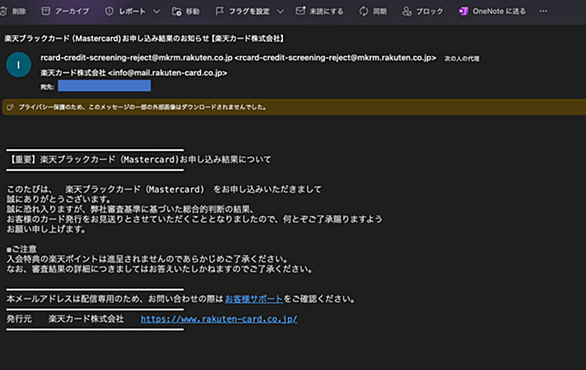Open the お客様サポート link
The height and width of the screenshot is (370, 586).
254,299
